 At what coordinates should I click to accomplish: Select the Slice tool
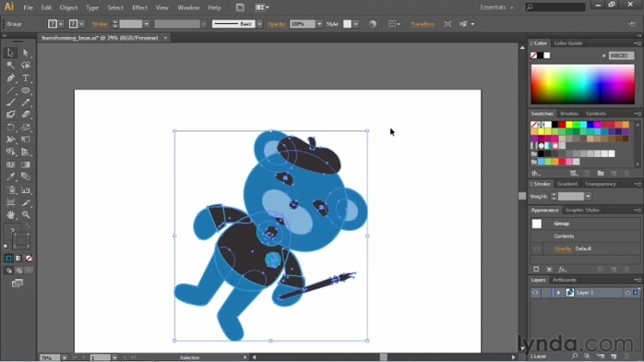pos(26,203)
